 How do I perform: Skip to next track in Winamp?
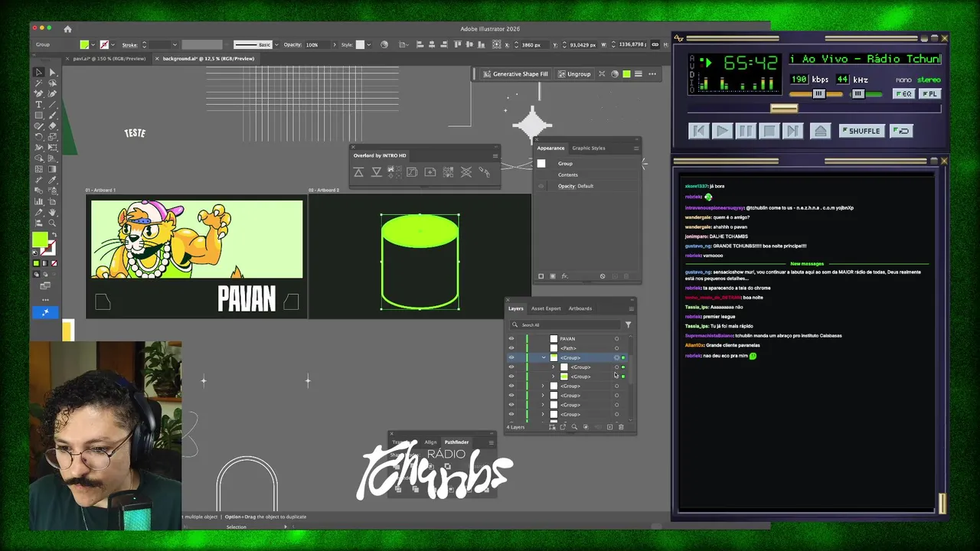coord(793,131)
